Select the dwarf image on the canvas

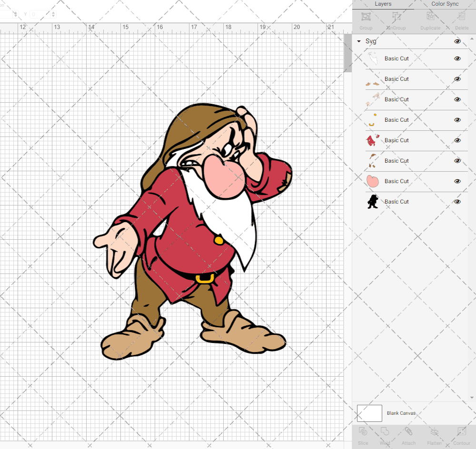[193, 232]
